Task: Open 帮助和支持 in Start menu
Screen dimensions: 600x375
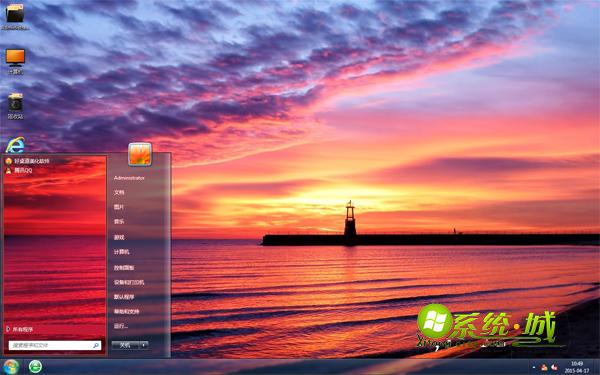Action: [x=126, y=311]
